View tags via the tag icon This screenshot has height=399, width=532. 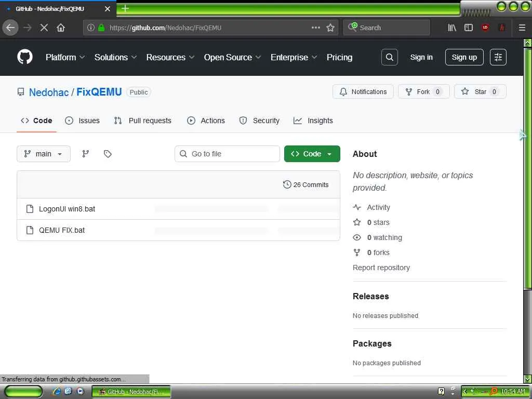pyautogui.click(x=108, y=154)
